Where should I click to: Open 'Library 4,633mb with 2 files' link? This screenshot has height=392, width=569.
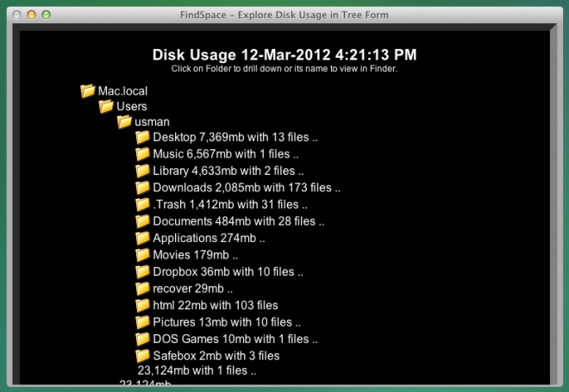click(x=228, y=171)
